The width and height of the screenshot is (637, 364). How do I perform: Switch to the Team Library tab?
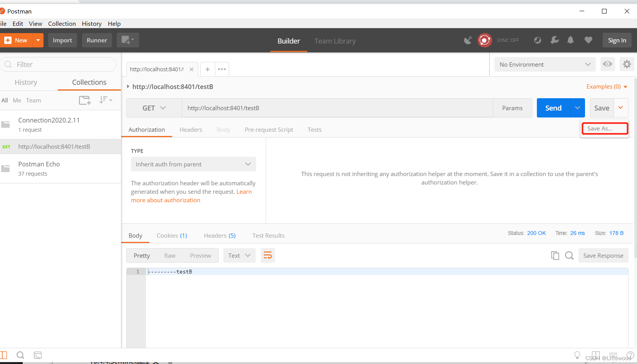(335, 41)
